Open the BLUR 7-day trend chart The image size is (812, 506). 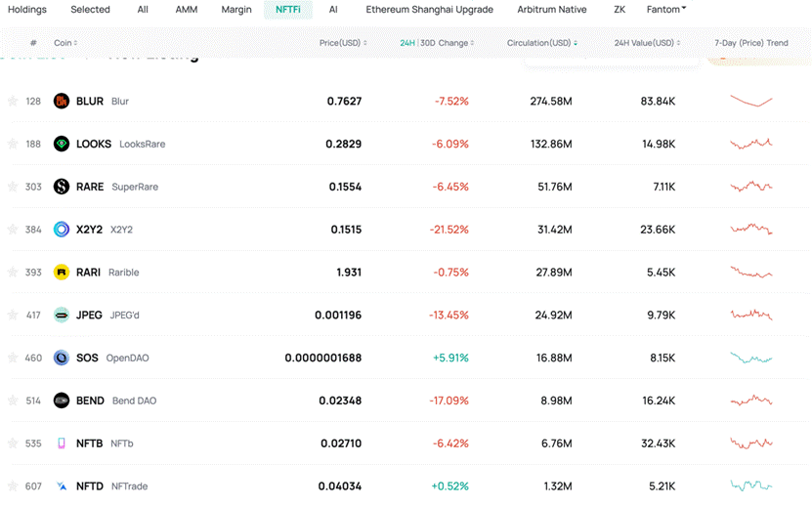[750, 101]
